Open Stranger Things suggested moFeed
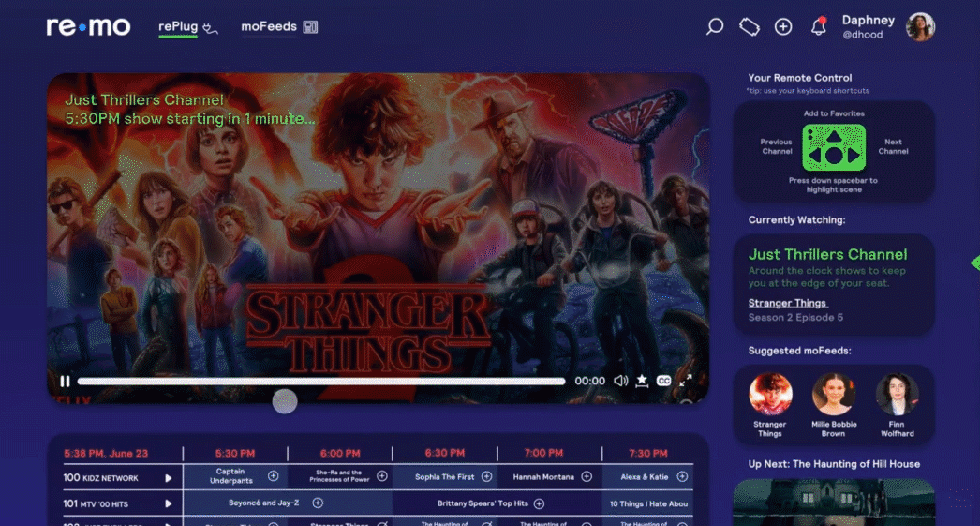The width and height of the screenshot is (980, 526). [770, 405]
